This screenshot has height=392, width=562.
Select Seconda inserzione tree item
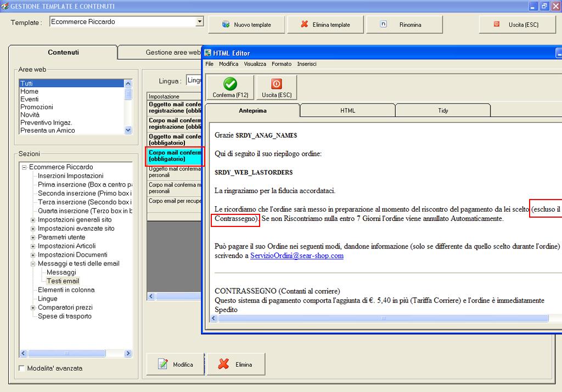[x=85, y=194]
